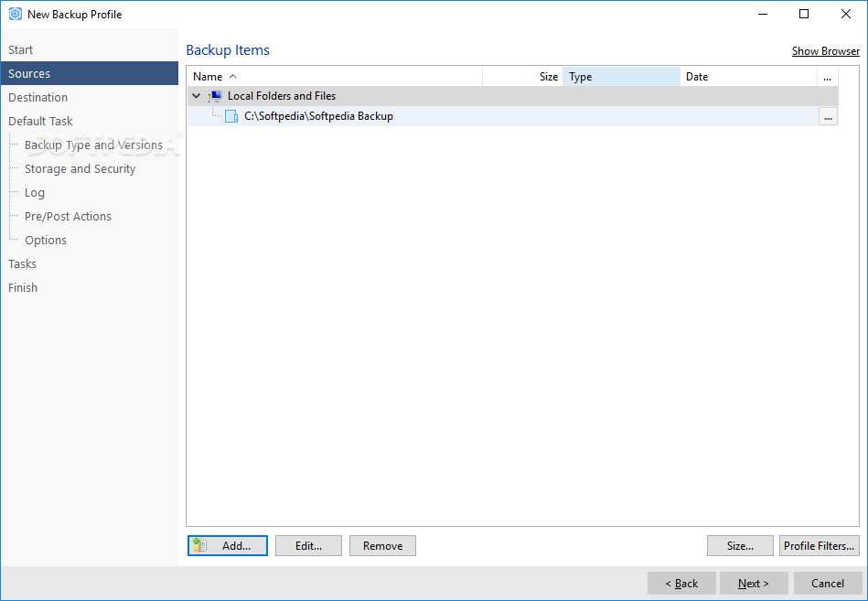Click the Edit... button
The image size is (868, 601).
pyautogui.click(x=308, y=546)
